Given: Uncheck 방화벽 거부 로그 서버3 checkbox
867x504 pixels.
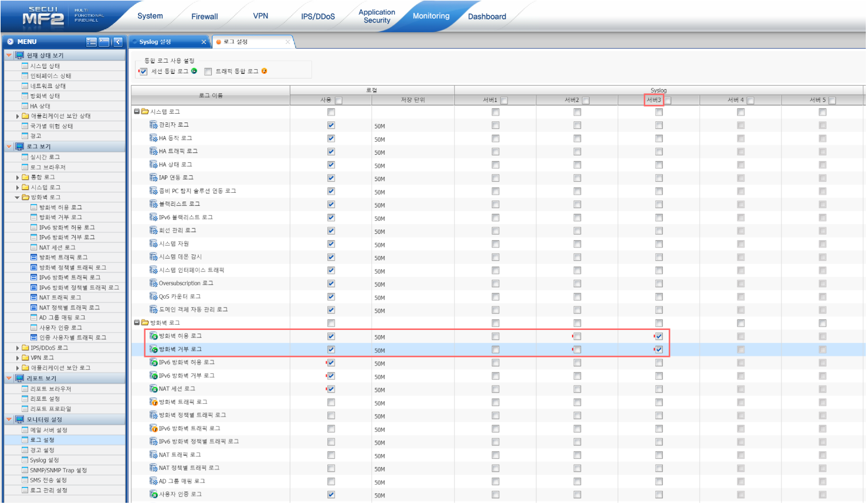Looking at the screenshot, I should [659, 350].
